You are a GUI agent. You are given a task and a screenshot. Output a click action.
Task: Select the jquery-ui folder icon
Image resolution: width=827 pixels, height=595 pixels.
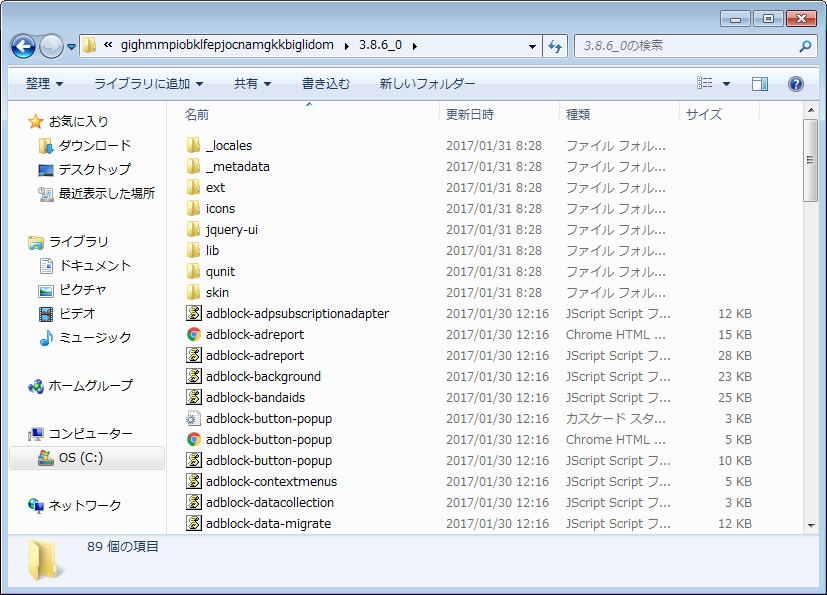tap(194, 229)
